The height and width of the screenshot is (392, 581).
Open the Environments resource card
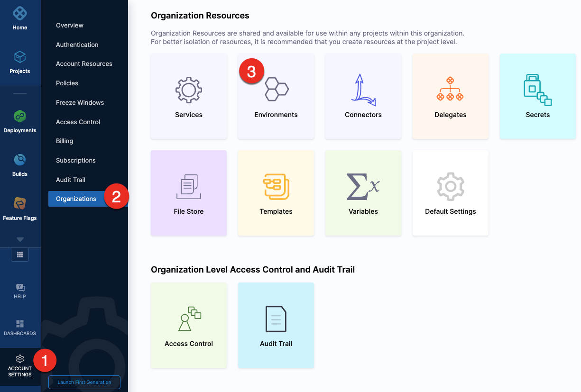point(276,96)
